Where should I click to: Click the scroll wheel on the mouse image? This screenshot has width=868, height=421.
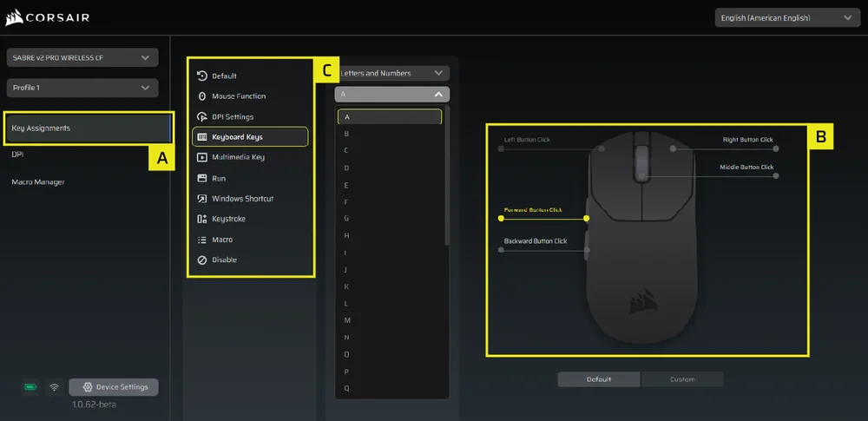tap(641, 163)
